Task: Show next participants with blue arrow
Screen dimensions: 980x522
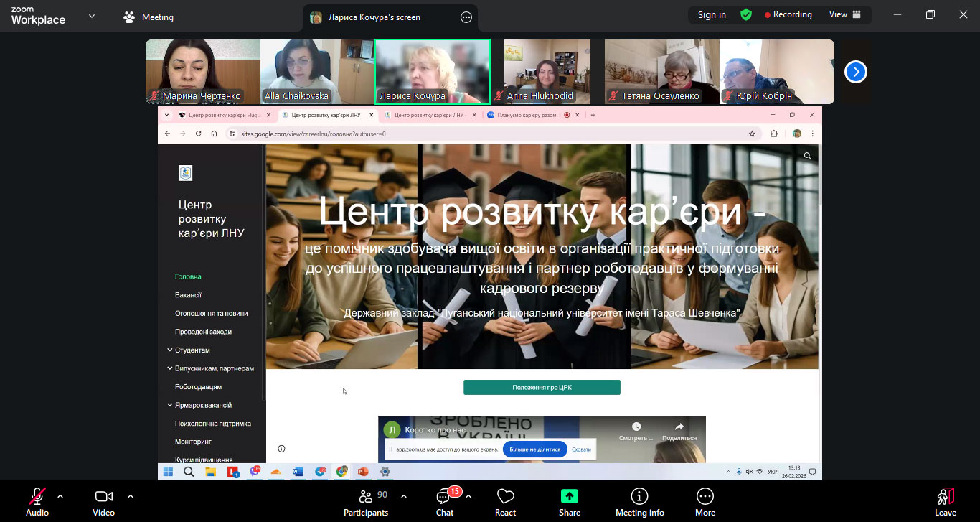Action: [x=855, y=72]
